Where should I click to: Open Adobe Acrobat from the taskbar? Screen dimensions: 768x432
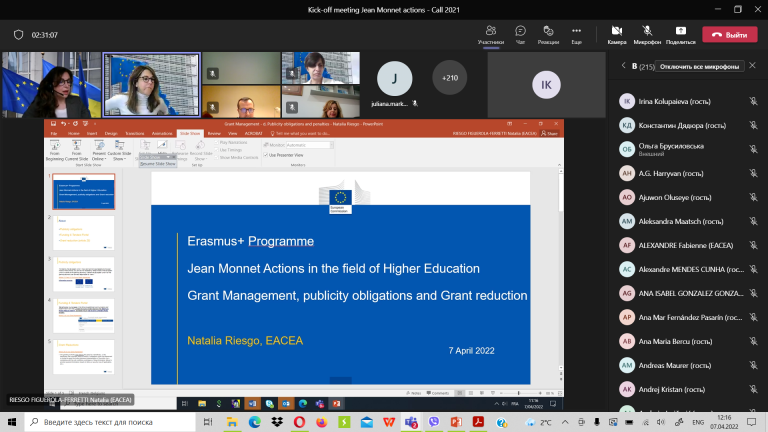pyautogui.click(x=479, y=422)
